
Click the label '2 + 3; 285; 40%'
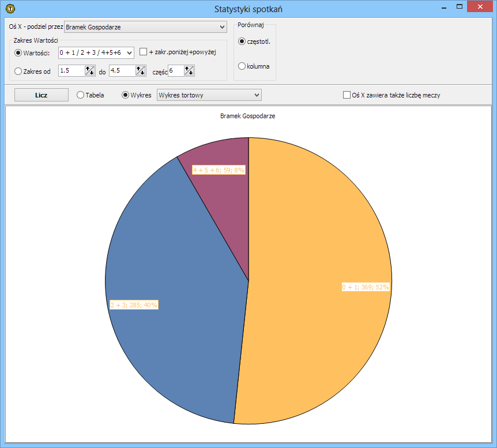pyautogui.click(x=134, y=305)
